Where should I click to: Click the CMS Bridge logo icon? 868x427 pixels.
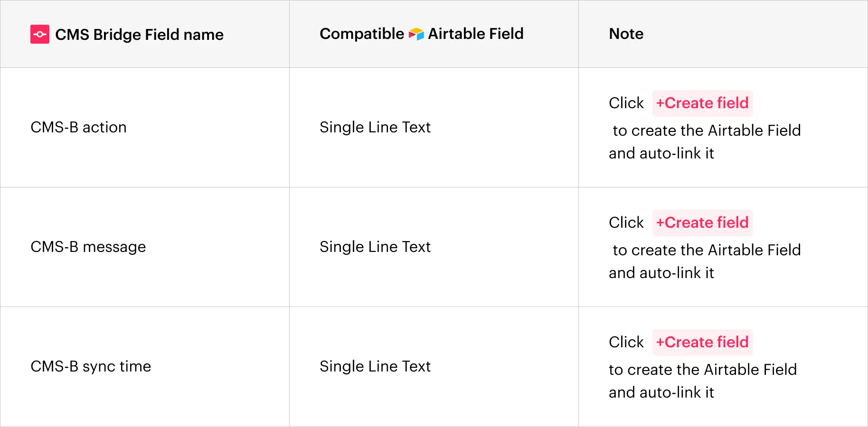40,34
